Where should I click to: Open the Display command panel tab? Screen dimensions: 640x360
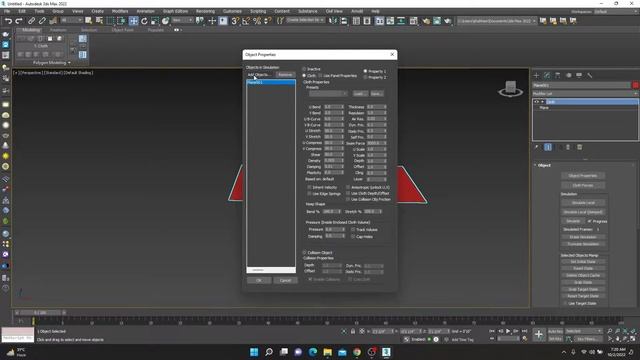[579, 76]
